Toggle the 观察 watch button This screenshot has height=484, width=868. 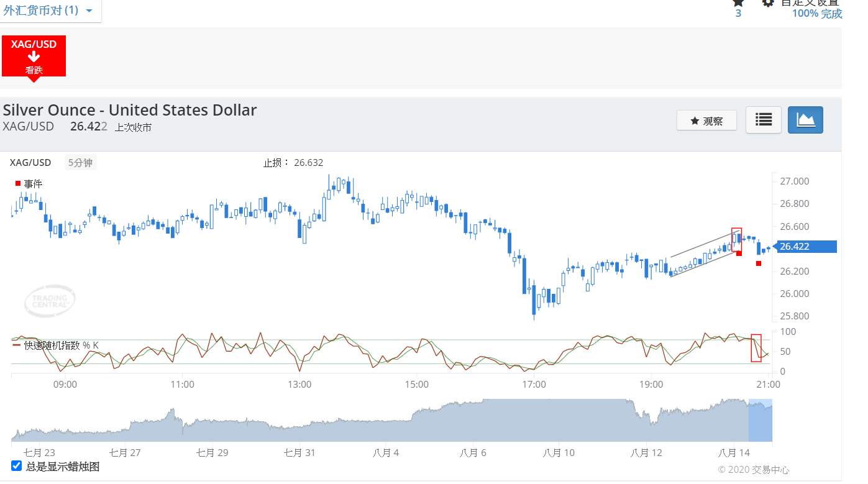706,121
